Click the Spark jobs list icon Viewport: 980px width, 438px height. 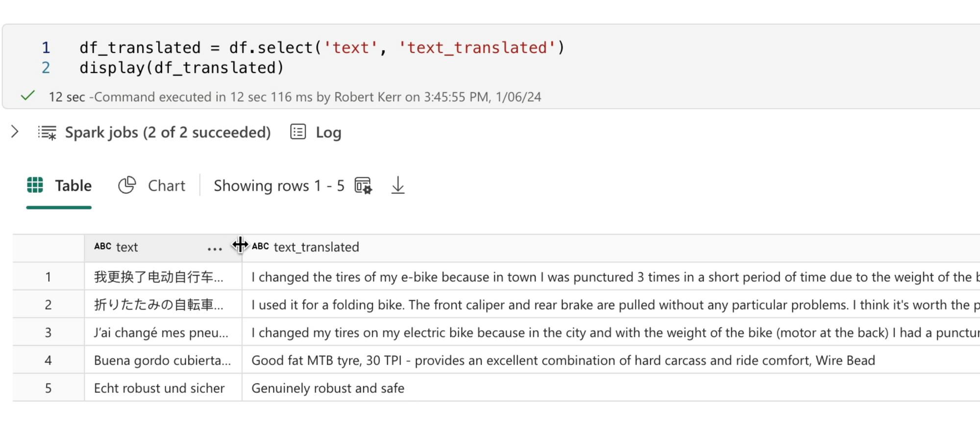pyautogui.click(x=48, y=132)
